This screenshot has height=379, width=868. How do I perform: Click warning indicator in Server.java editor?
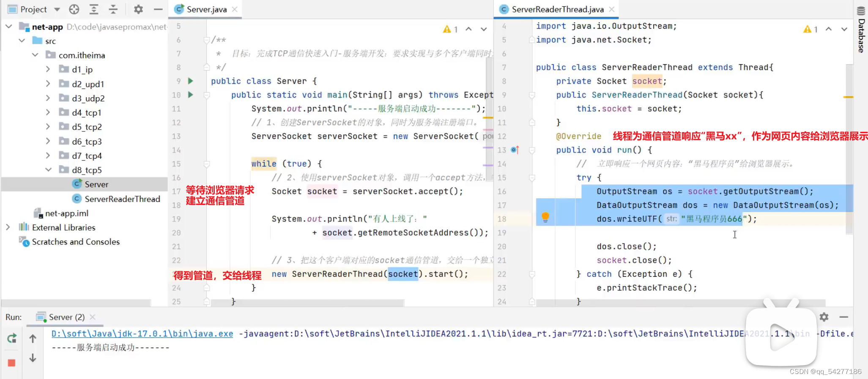[x=450, y=29]
